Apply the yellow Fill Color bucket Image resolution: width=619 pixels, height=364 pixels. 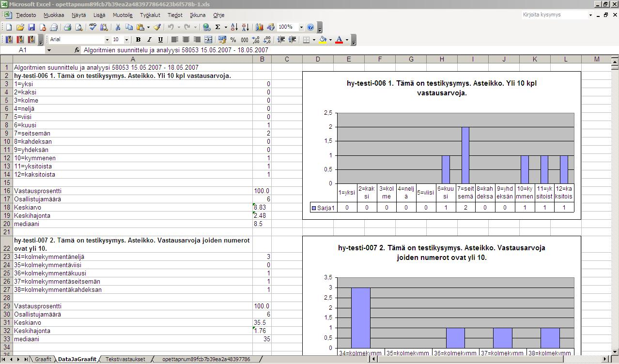click(x=323, y=40)
